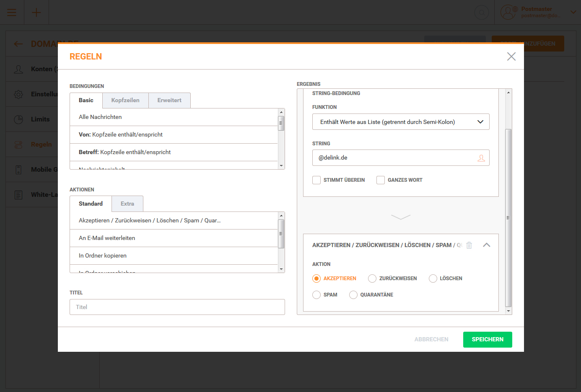Click the plus icon in top bar
This screenshot has width=581, height=392.
coord(36,13)
